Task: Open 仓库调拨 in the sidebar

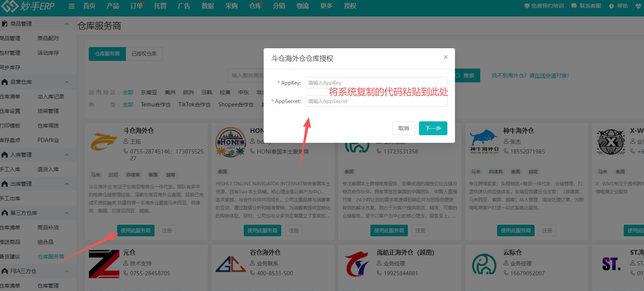Action: pos(48,126)
